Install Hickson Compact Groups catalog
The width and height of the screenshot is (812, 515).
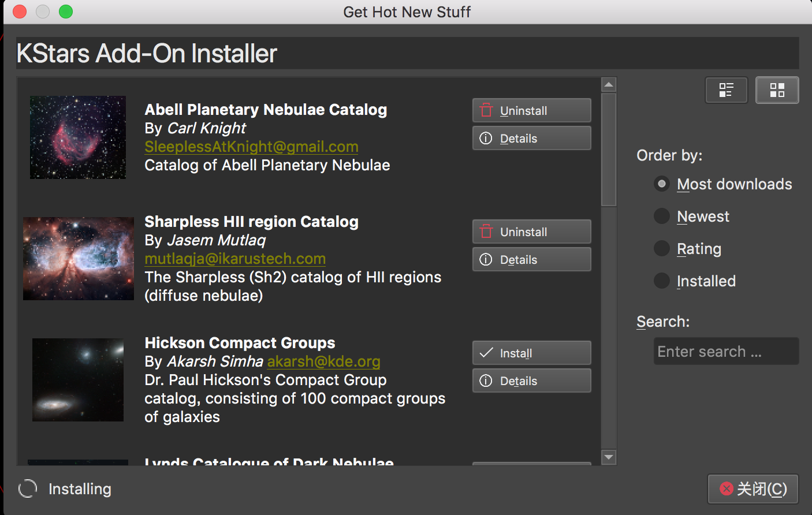[x=532, y=353]
